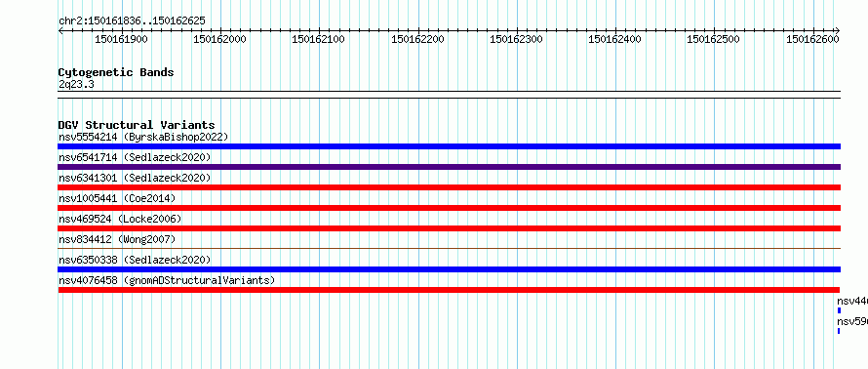Open variant nsv6341301 (Sedlazeck2020) label

(x=135, y=178)
